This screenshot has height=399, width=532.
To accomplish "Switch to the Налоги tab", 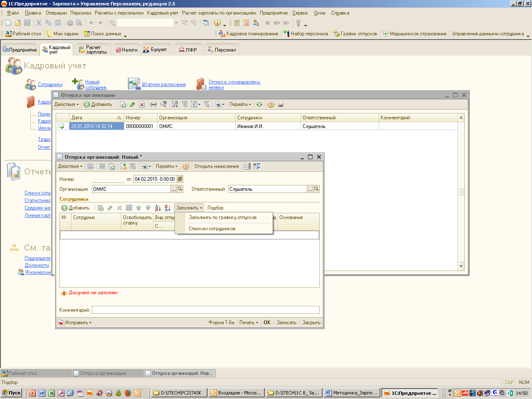I will pos(126,50).
